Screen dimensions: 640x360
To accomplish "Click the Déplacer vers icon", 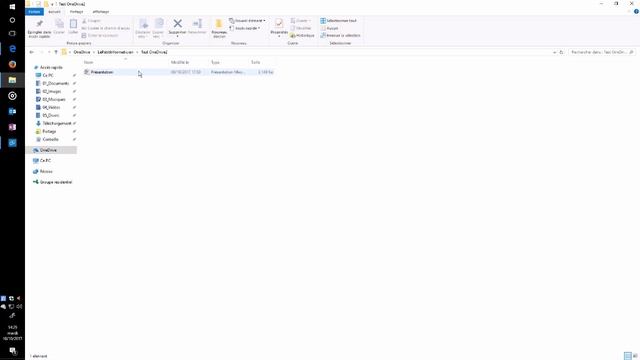I will pos(143,24).
